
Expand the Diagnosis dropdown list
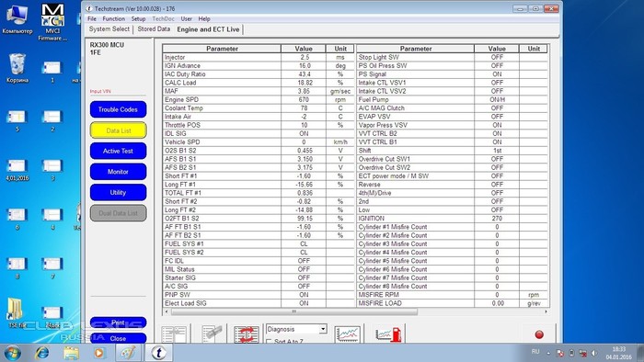323,329
